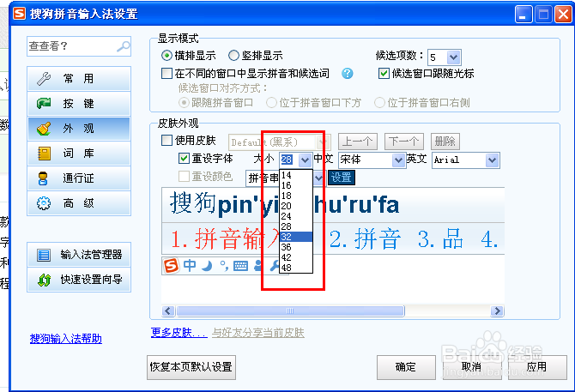Click the search magnifier icon in search box
Screen dimensions: 575x392
click(124, 46)
